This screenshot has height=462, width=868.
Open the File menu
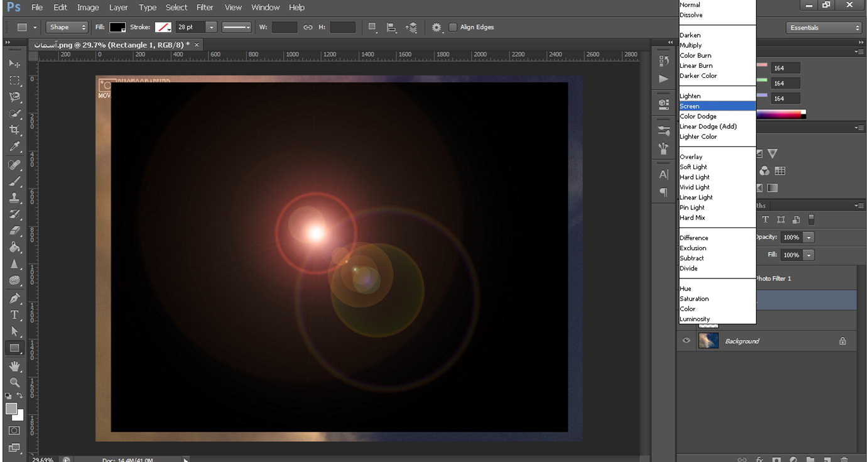click(37, 8)
